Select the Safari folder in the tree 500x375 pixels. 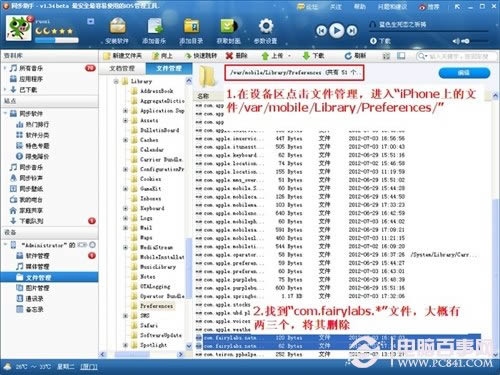[149, 325]
